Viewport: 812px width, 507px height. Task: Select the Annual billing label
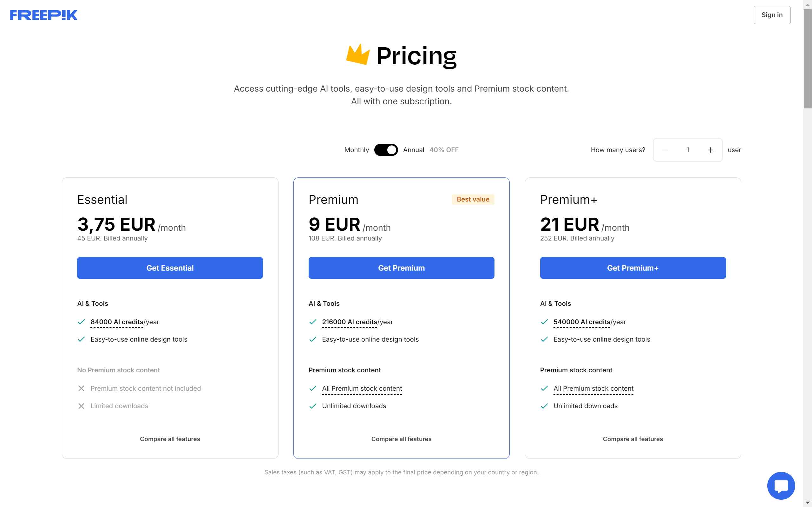tap(413, 150)
